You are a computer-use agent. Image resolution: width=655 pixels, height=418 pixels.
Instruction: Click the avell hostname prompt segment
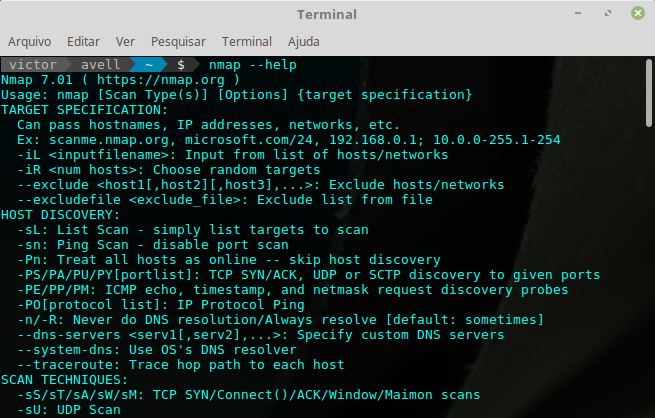[x=100, y=65]
